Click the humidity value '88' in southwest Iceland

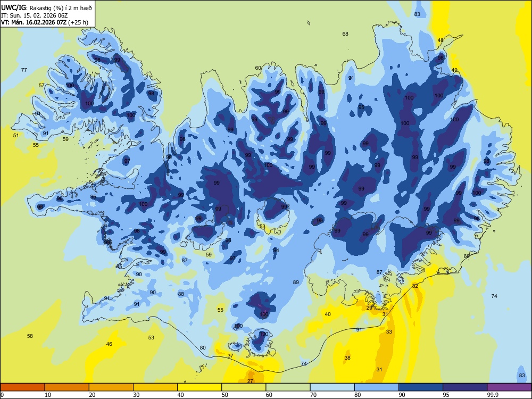click(181, 294)
